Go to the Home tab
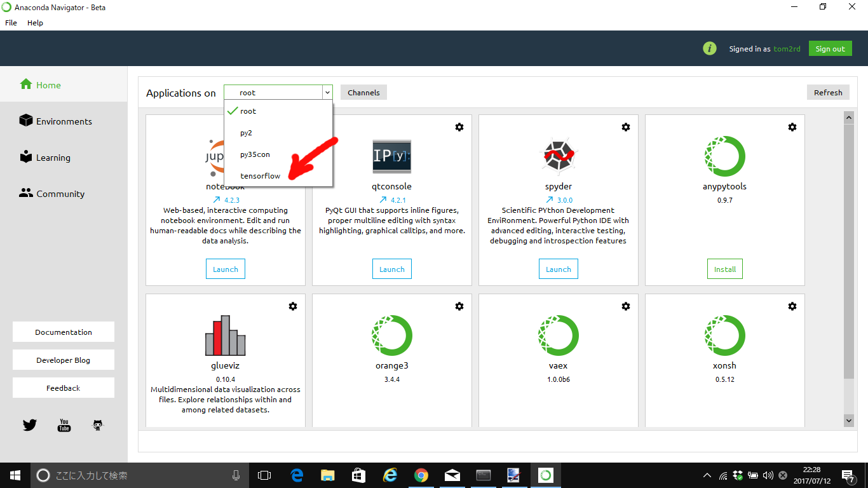 [x=64, y=85]
